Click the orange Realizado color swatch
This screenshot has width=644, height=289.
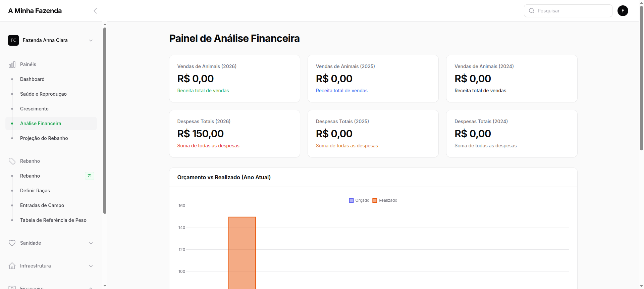point(374,200)
